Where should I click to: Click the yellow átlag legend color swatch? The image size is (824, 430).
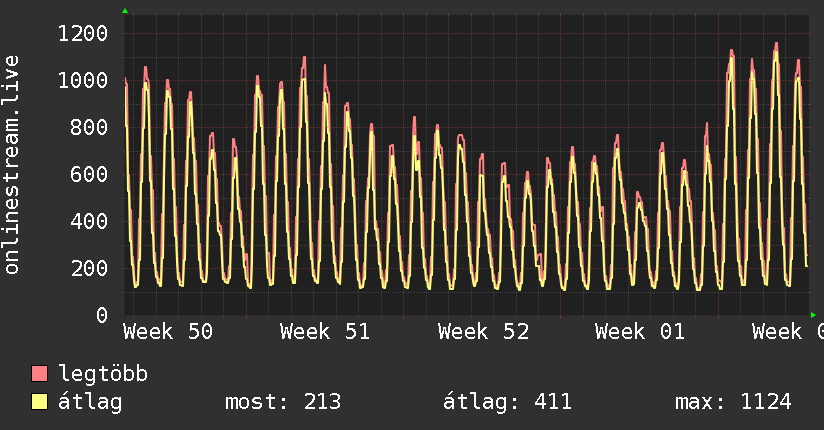pyautogui.click(x=40, y=403)
